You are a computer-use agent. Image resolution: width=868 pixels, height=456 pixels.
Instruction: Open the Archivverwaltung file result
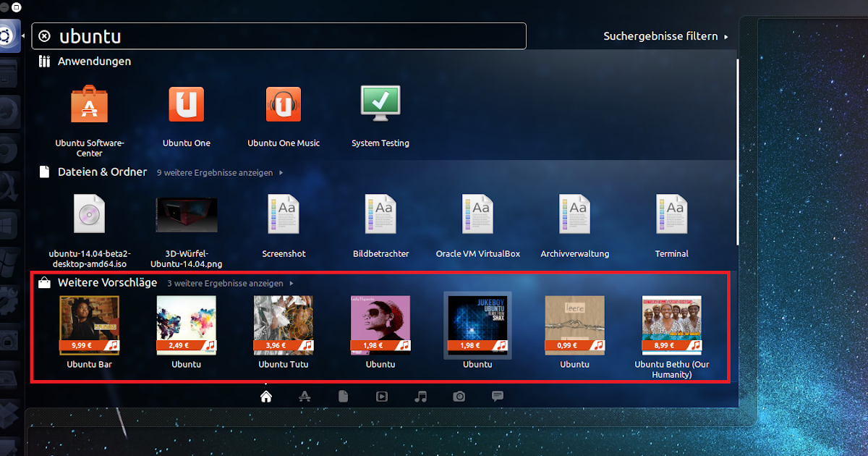coord(574,226)
